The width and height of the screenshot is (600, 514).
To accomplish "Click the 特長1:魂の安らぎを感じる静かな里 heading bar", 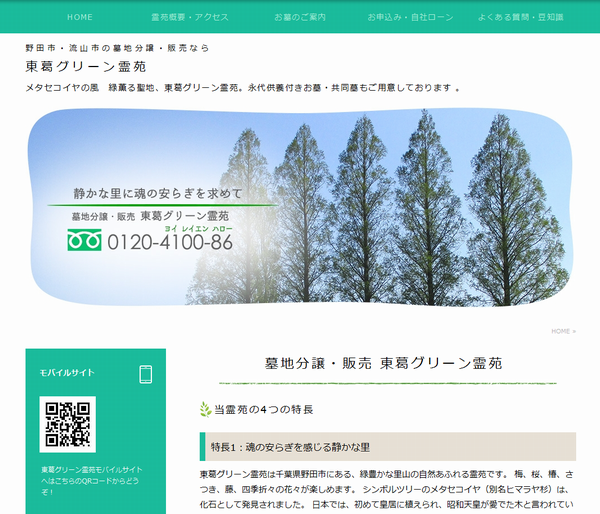I will [x=388, y=447].
